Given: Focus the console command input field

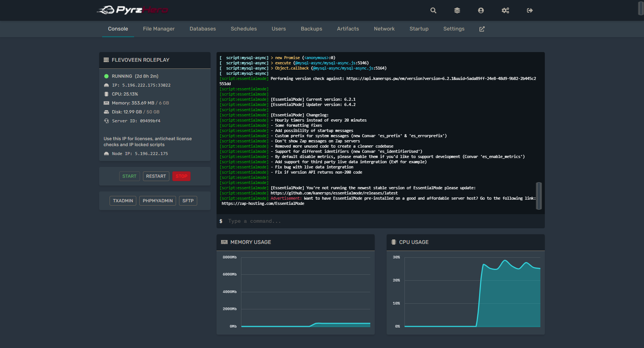Looking at the screenshot, I should 383,221.
